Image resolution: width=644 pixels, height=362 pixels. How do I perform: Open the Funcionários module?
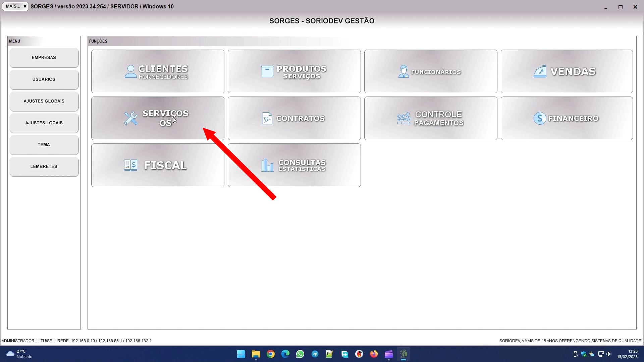point(431,71)
